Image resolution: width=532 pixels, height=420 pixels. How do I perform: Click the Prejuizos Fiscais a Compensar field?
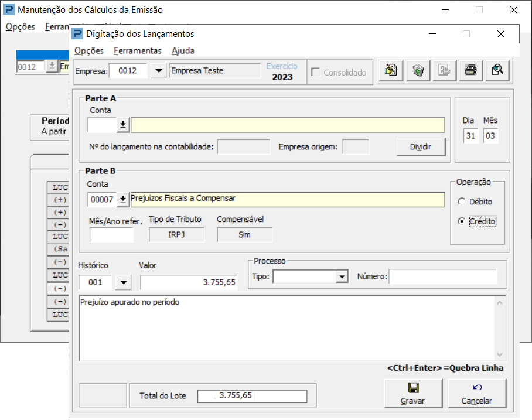[x=288, y=200]
